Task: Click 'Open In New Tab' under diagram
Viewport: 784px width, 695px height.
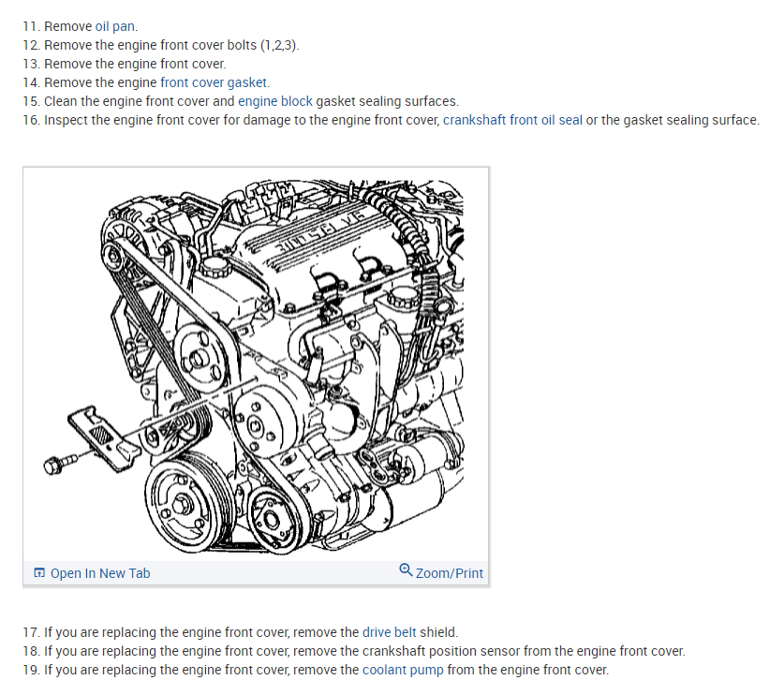Action: click(x=100, y=573)
